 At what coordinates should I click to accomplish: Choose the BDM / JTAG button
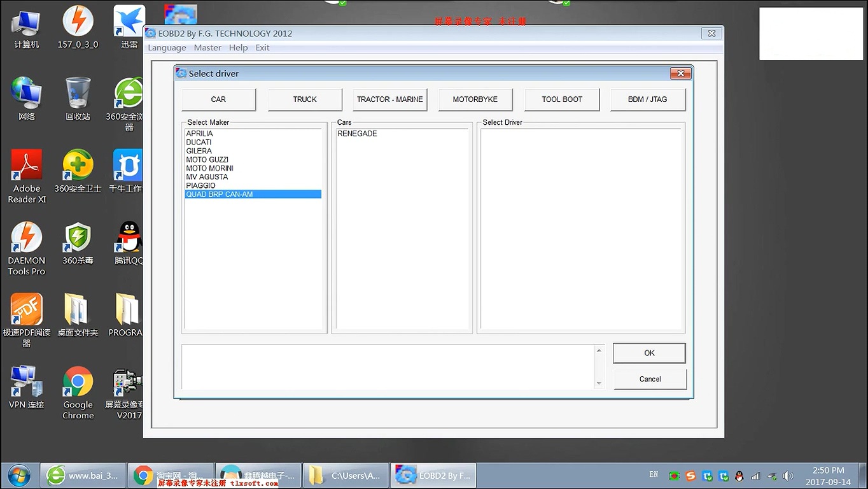click(x=648, y=99)
